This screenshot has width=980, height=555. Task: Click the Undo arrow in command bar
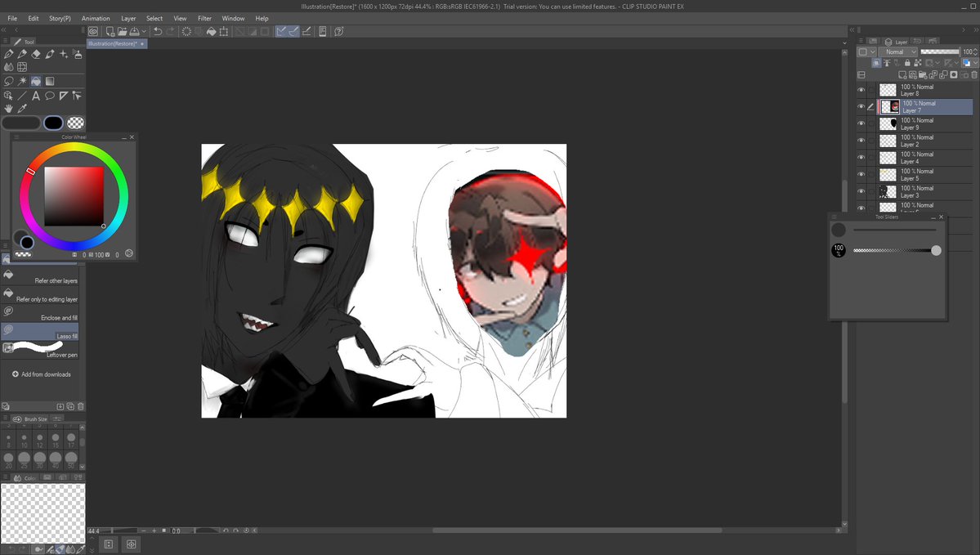(158, 31)
